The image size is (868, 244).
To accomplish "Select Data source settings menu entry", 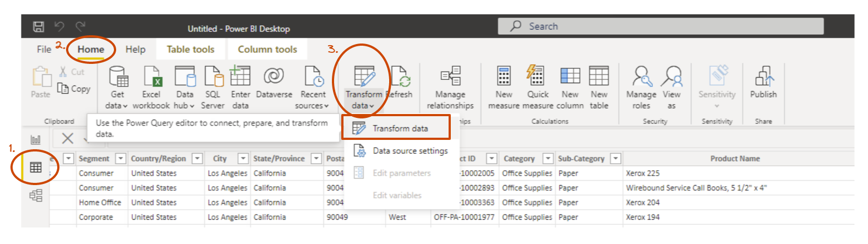I will coord(410,151).
